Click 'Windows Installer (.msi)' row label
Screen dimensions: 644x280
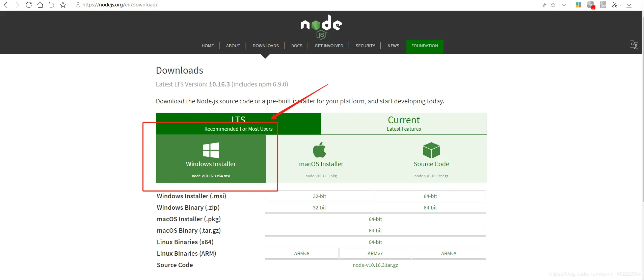point(191,196)
